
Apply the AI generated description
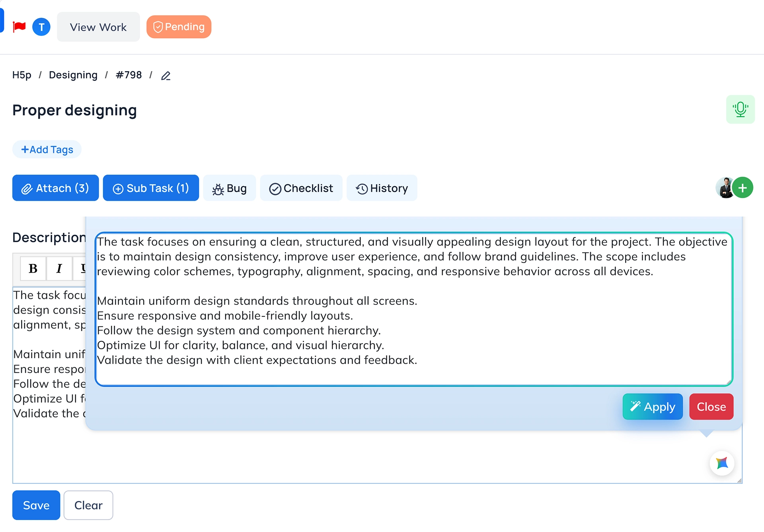[x=653, y=407]
